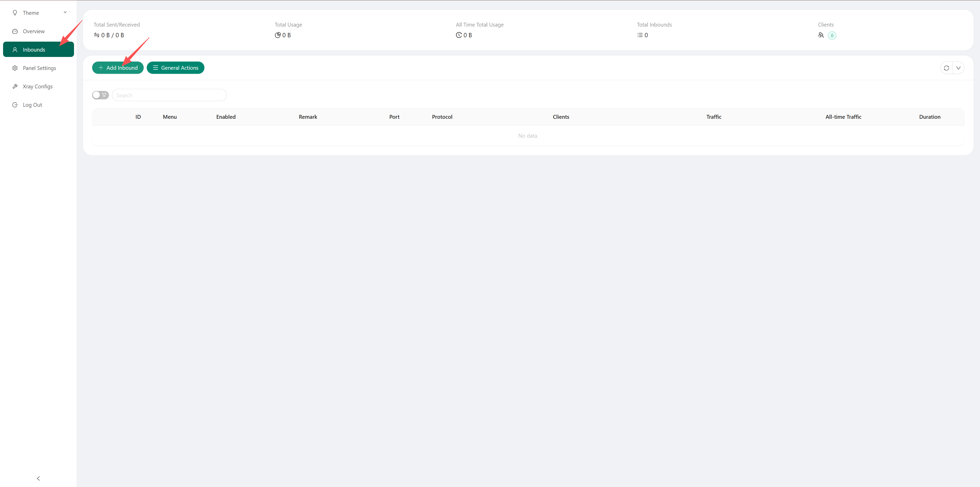980x487 pixels.
Task: Click inside the Search input field
Action: (169, 95)
